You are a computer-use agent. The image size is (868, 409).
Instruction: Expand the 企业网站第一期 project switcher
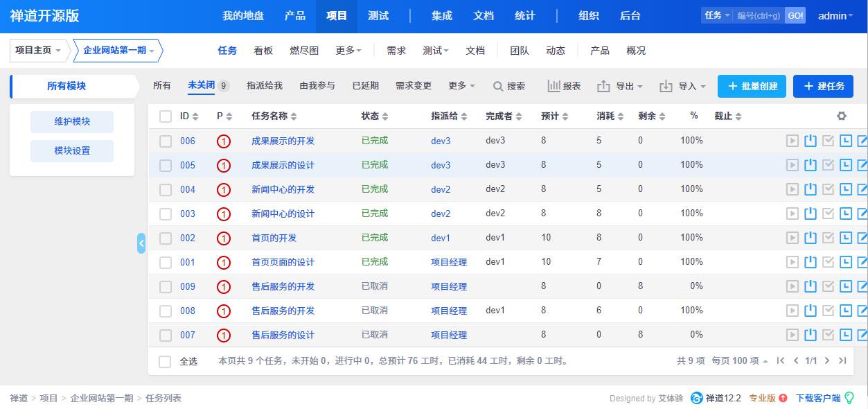[x=118, y=51]
